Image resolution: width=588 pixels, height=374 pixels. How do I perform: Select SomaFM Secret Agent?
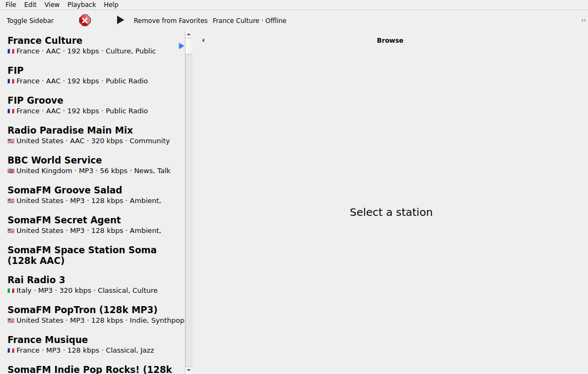[92, 225]
